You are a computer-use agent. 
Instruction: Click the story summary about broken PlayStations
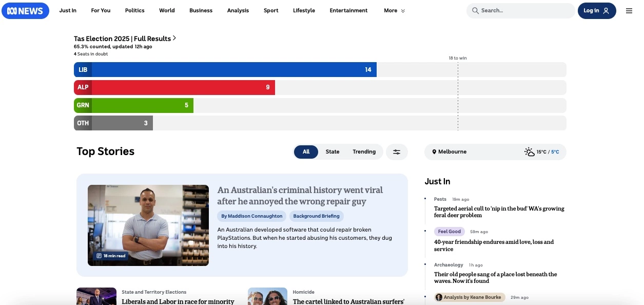[x=305, y=238]
